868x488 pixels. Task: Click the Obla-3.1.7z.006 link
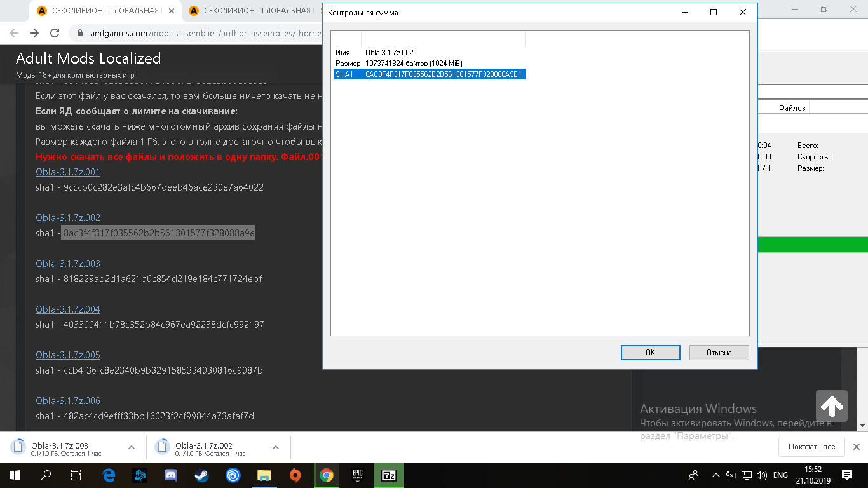click(68, 401)
